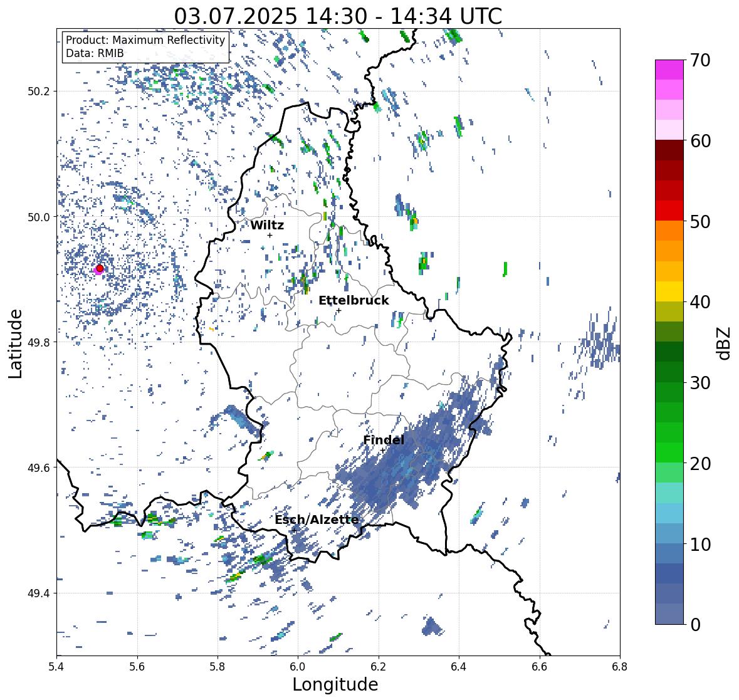Click the magenta top colorbar segment
This screenshot has height=700, width=739.
pyautogui.click(x=669, y=70)
